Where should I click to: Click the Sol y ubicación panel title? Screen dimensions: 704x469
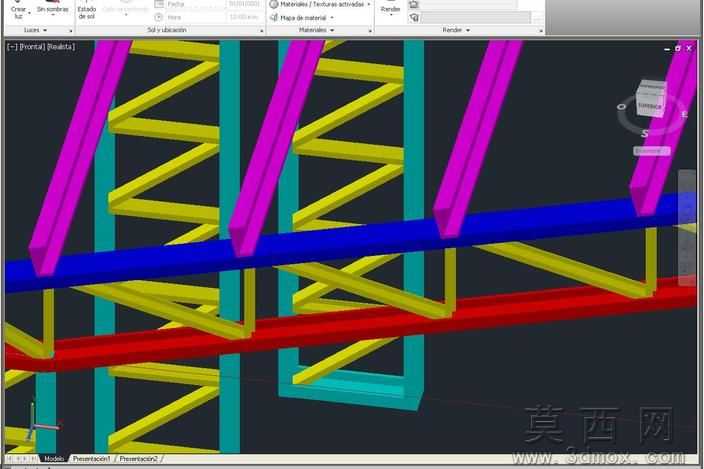(167, 30)
